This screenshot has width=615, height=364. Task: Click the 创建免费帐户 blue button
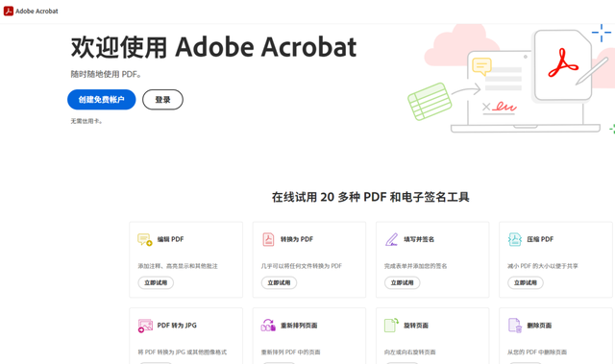(102, 100)
